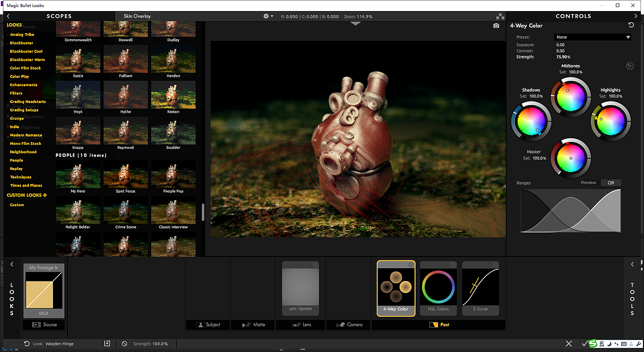Add a custom look with plus icon
The image size is (644, 352).
[45, 195]
